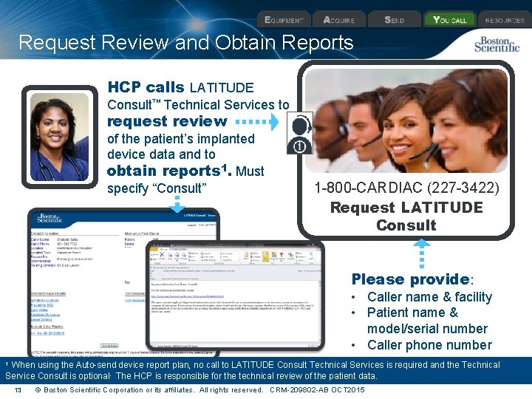Click the 1-800-CARDIAC (227-3422) phone number
532x399 pixels.
[x=406, y=187]
